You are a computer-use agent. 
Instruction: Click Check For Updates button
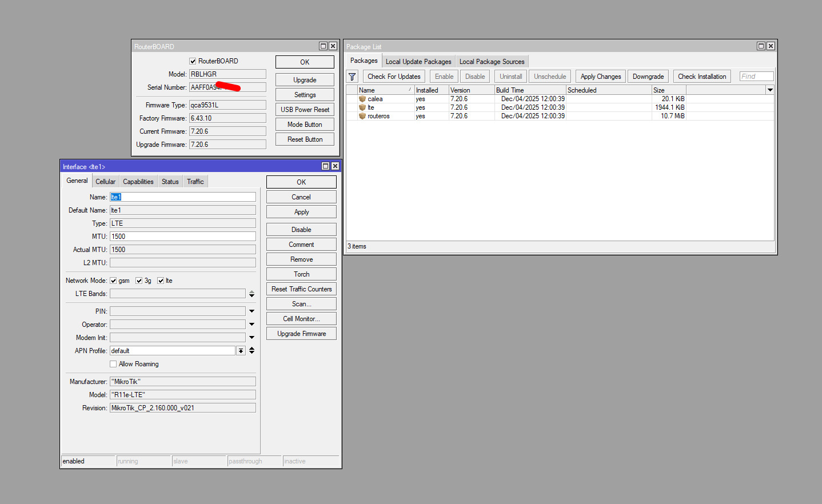394,77
